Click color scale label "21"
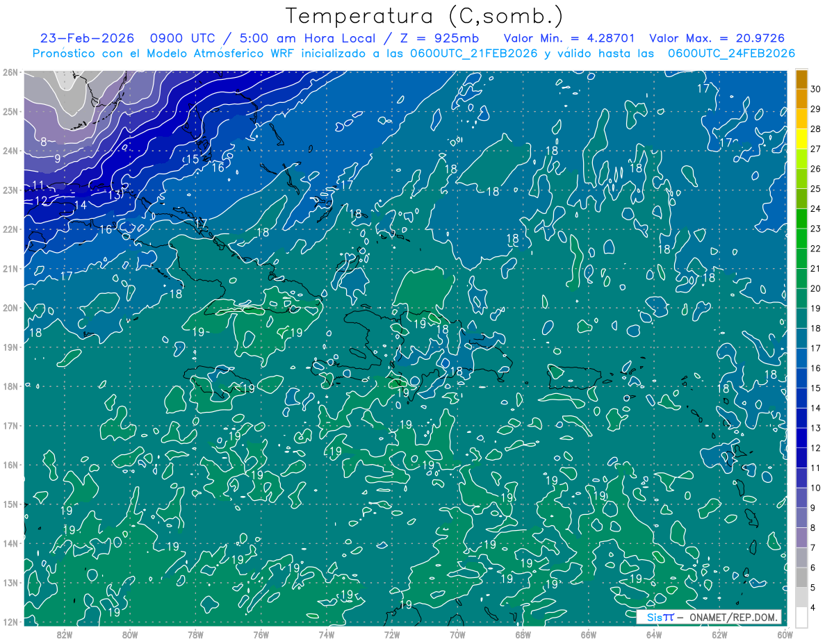Screen dimensions: 834x644 coord(816,268)
